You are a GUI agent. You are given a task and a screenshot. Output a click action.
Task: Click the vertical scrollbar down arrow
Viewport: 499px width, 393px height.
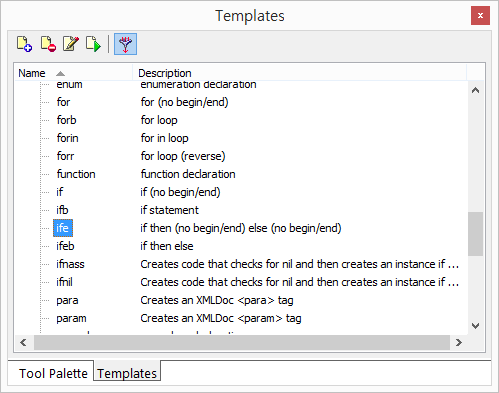(476, 326)
